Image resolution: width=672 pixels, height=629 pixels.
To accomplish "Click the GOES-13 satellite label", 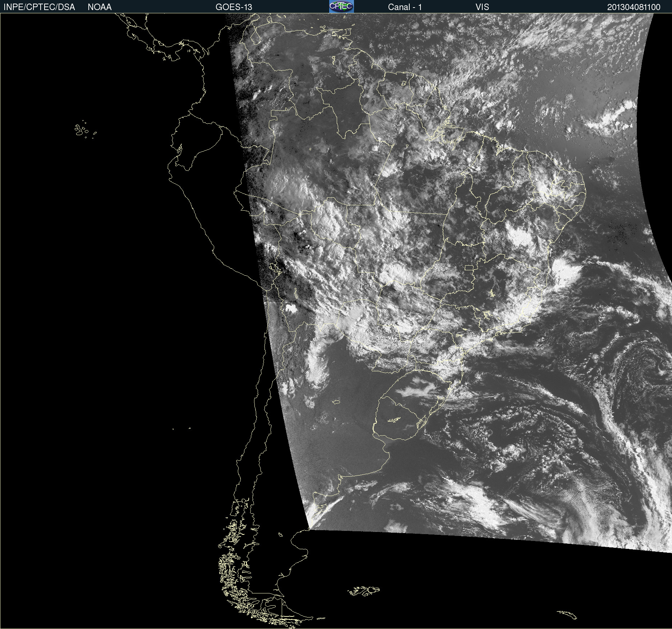I will [234, 7].
